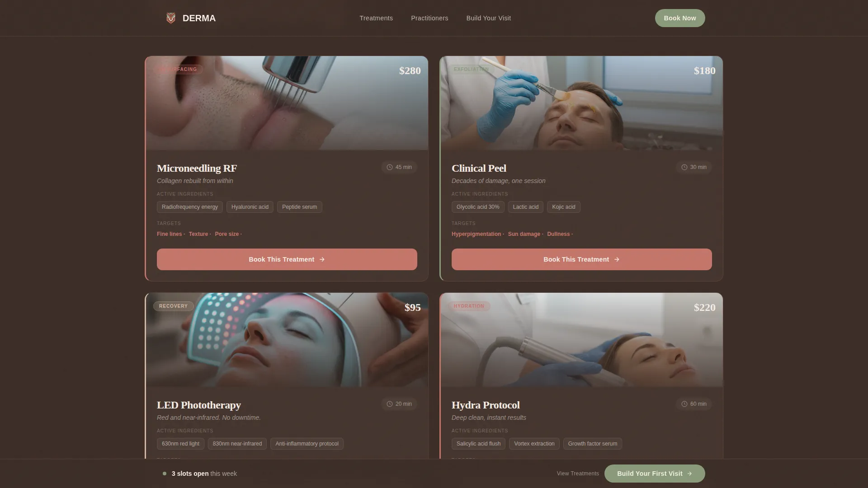Click the 3 slots open this week text
This screenshot has width=868, height=488.
click(204, 474)
